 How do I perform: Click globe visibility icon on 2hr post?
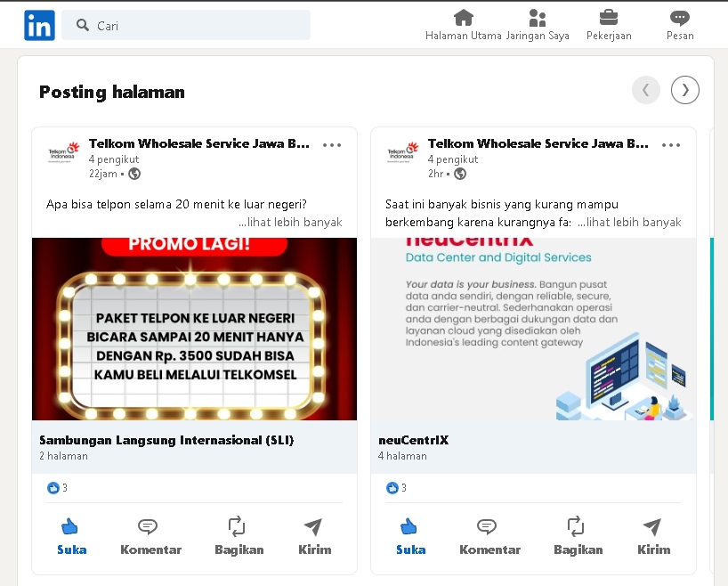pyautogui.click(x=460, y=174)
